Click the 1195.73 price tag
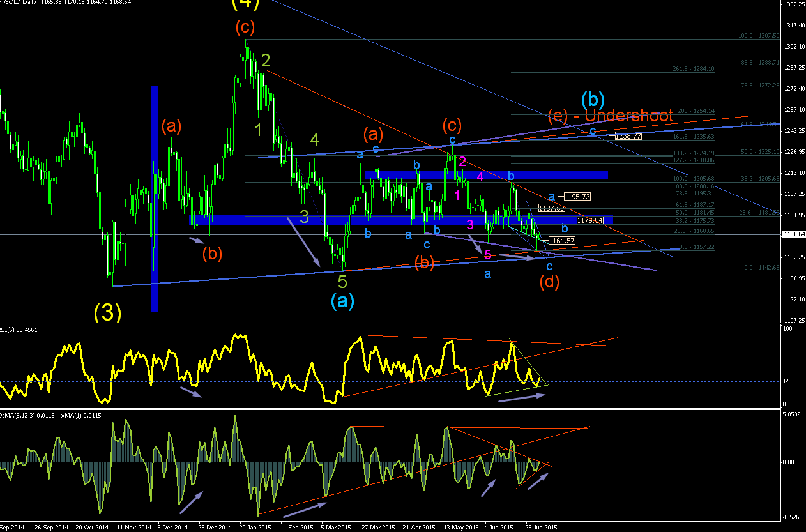806x532 pixels. [577, 197]
